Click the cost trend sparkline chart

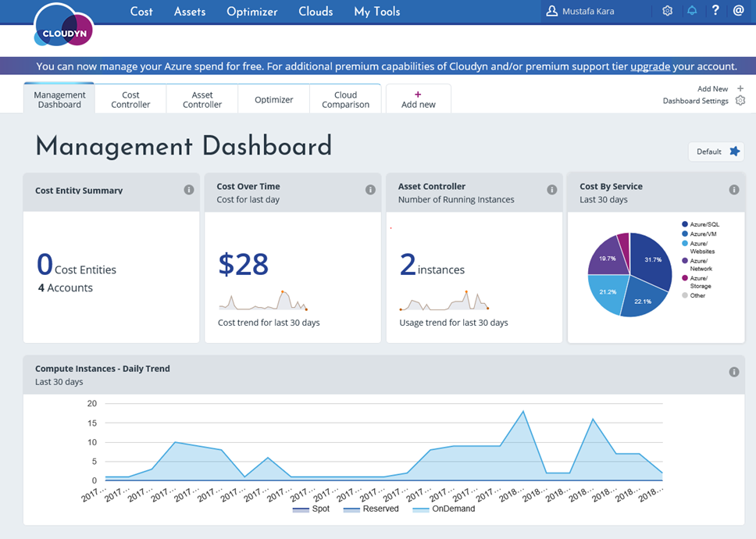click(x=262, y=300)
